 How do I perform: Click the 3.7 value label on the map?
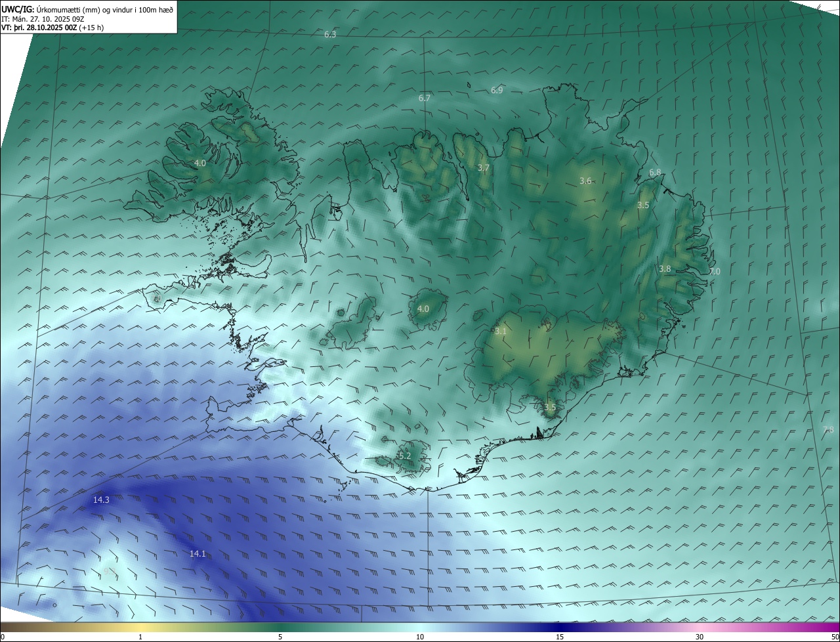pyautogui.click(x=484, y=168)
